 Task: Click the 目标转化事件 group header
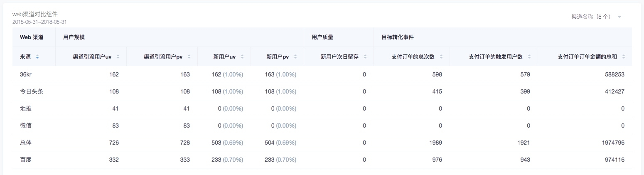(397, 37)
